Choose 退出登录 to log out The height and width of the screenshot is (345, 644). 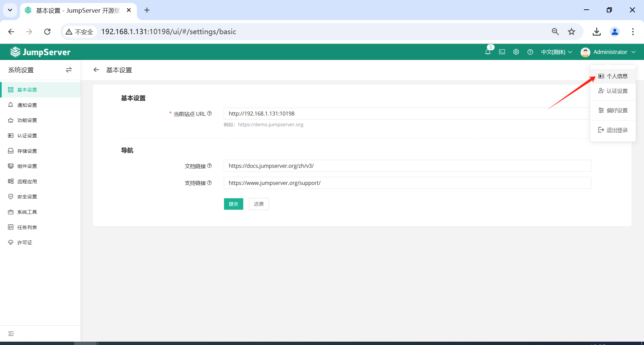pyautogui.click(x=613, y=130)
